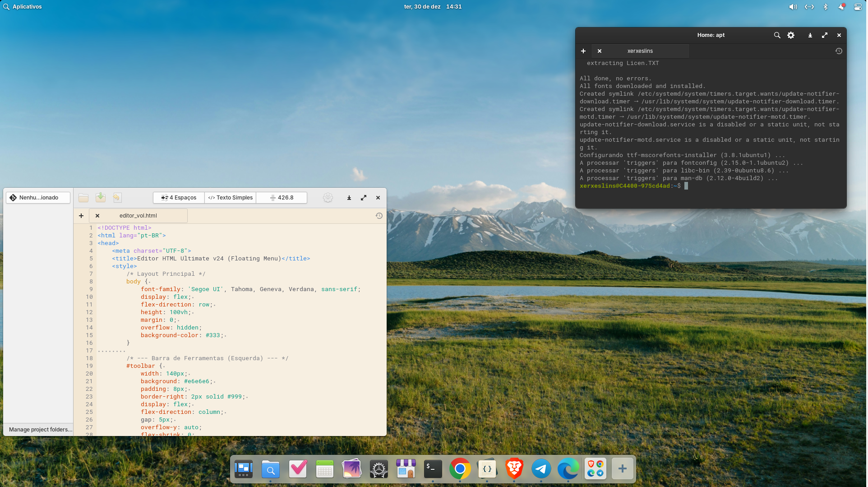
Task: Open the 426.8 line position popover
Action: [x=282, y=198]
